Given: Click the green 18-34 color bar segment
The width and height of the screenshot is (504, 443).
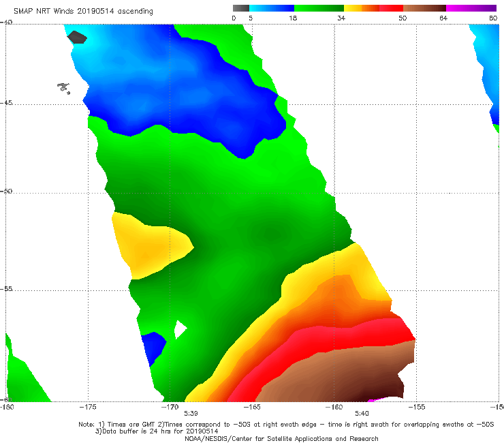Looking at the screenshot, I should (319, 8).
